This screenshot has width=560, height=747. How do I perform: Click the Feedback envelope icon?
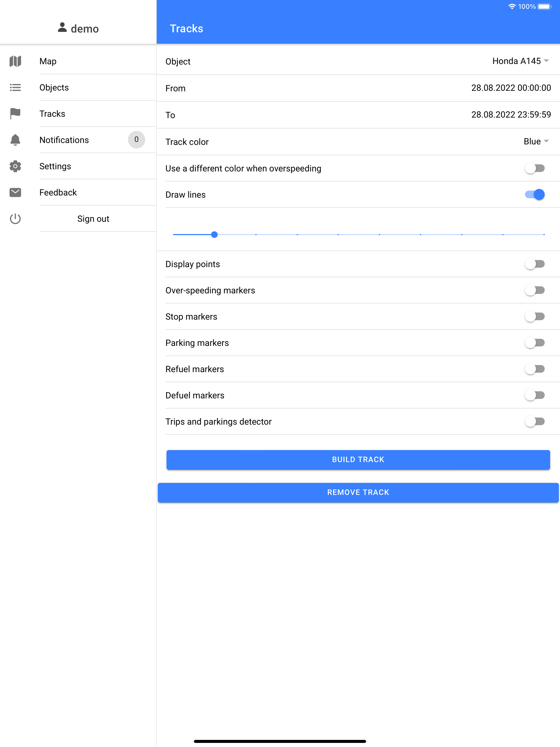[15, 192]
